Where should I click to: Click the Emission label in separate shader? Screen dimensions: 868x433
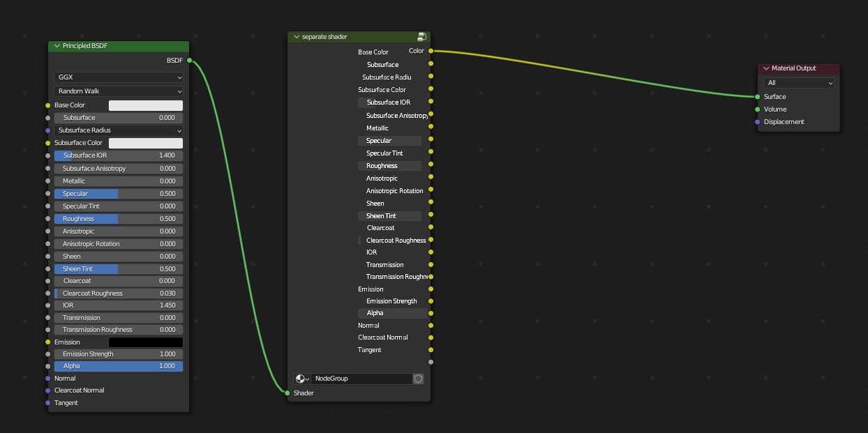(371, 289)
